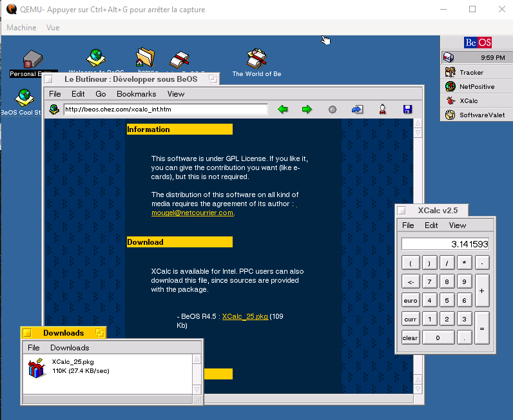Click the XCalc display showing 3.141593
Image resolution: width=513 pixels, height=420 pixels.
click(x=445, y=244)
